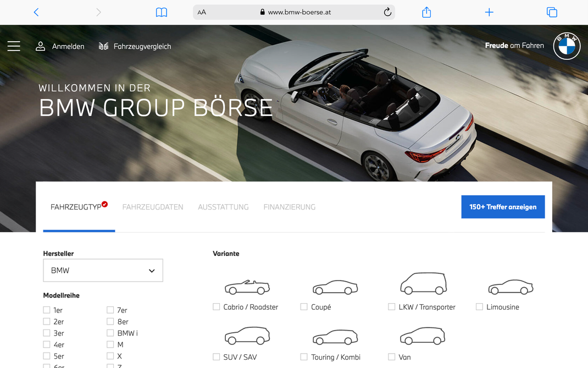Click the 150+ Treffer anzeigen button

point(503,207)
